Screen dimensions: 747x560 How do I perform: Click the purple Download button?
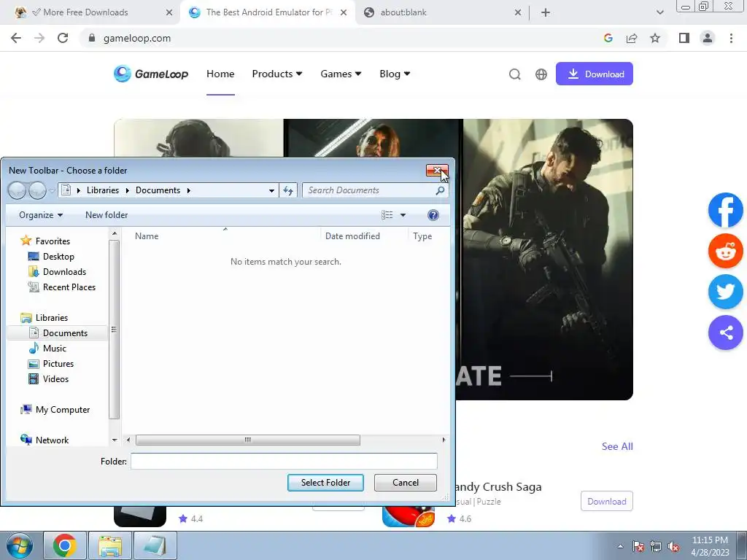[x=594, y=74]
